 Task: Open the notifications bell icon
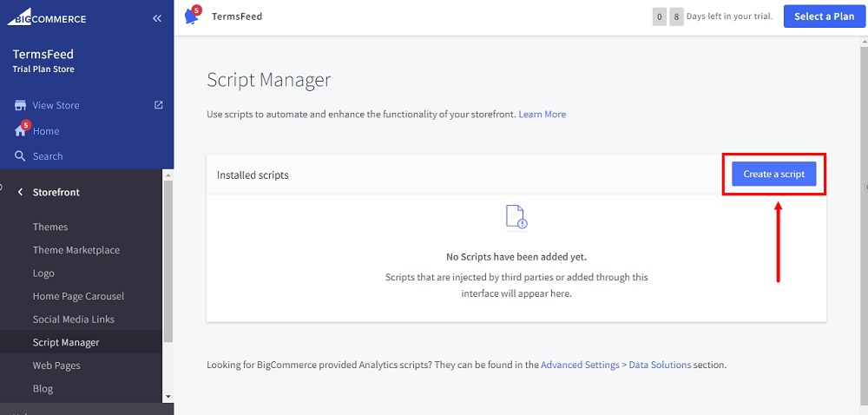click(x=192, y=16)
